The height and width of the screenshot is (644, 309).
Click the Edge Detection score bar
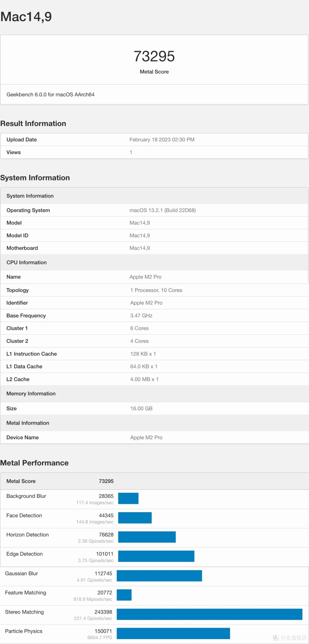click(156, 556)
